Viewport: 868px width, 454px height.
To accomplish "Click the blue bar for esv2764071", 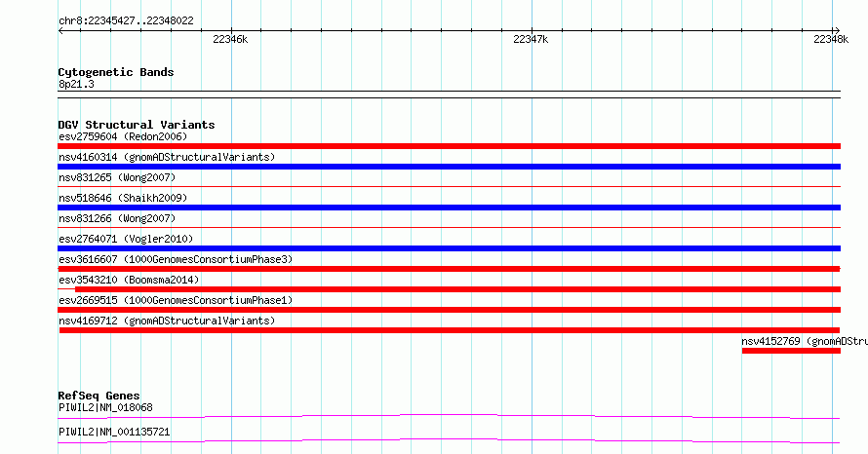I will (449, 248).
